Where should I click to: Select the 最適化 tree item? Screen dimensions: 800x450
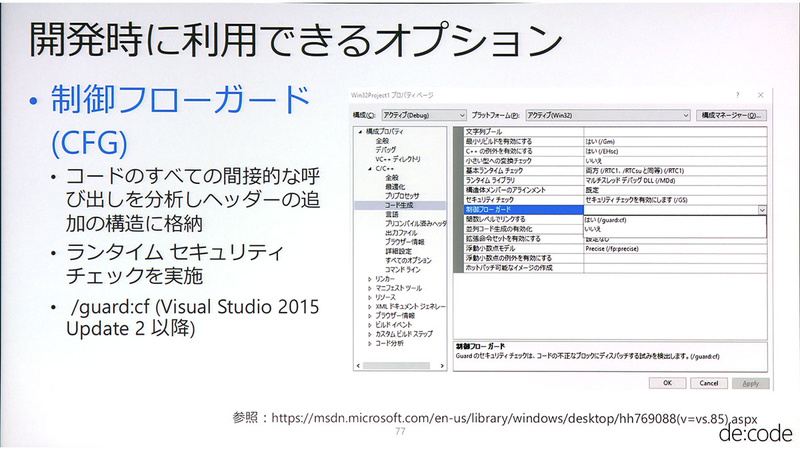(395, 187)
